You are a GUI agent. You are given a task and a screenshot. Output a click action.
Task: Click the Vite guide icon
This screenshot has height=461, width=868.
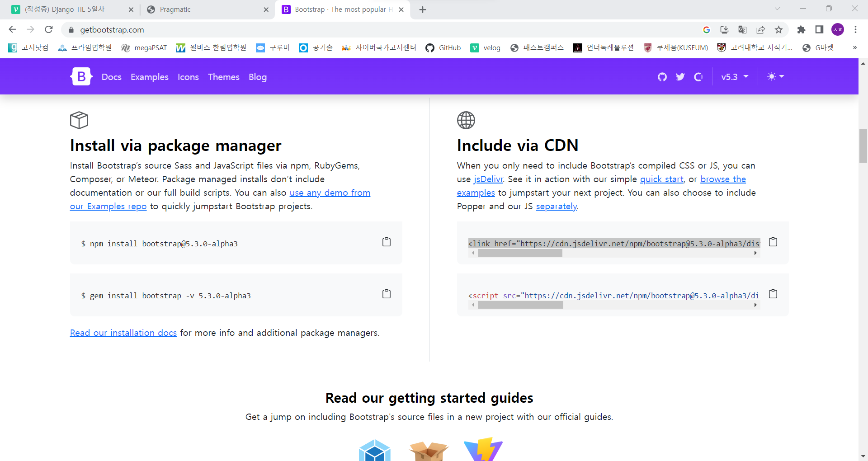pos(483,449)
